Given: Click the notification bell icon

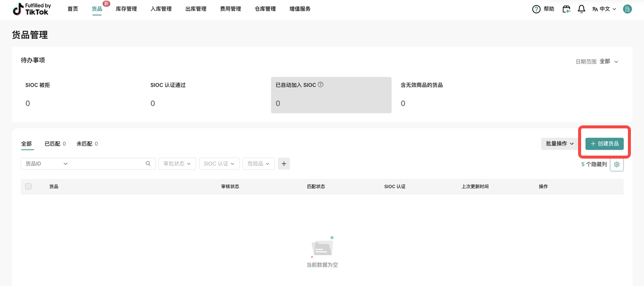Looking at the screenshot, I should (581, 9).
